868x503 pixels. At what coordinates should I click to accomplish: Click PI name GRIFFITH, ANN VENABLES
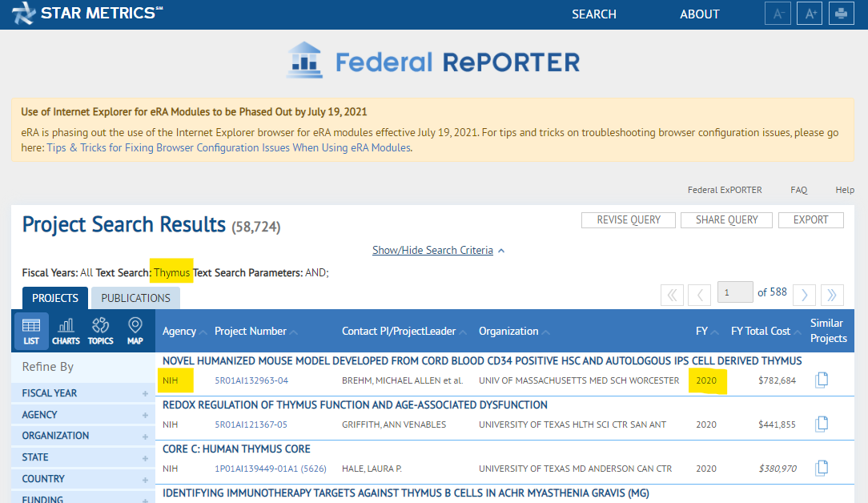click(394, 425)
